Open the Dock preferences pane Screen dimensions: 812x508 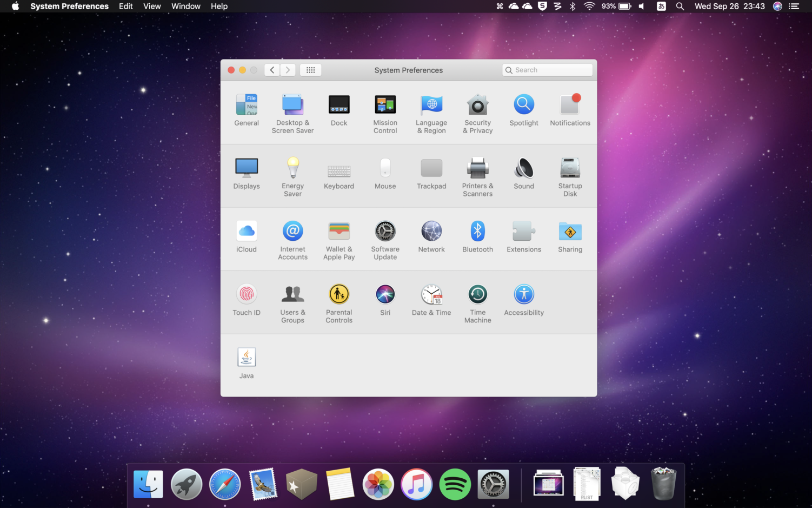339,110
